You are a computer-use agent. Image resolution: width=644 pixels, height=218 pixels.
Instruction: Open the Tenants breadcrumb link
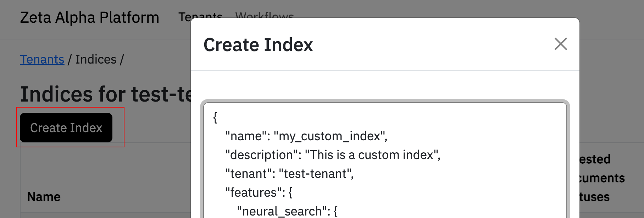pyautogui.click(x=42, y=59)
